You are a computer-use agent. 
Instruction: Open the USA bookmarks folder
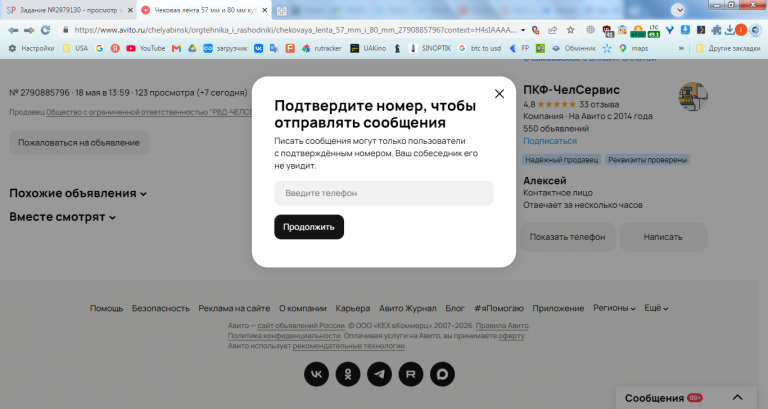click(75, 48)
